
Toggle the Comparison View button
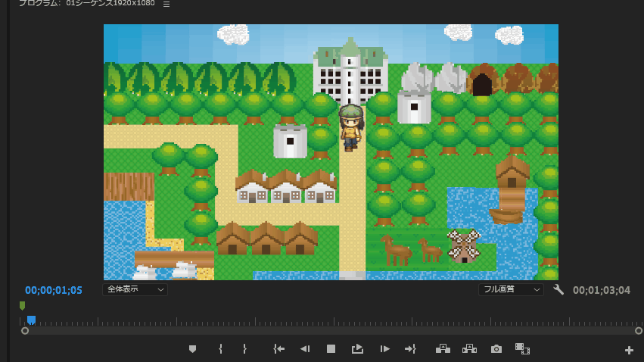click(x=522, y=349)
